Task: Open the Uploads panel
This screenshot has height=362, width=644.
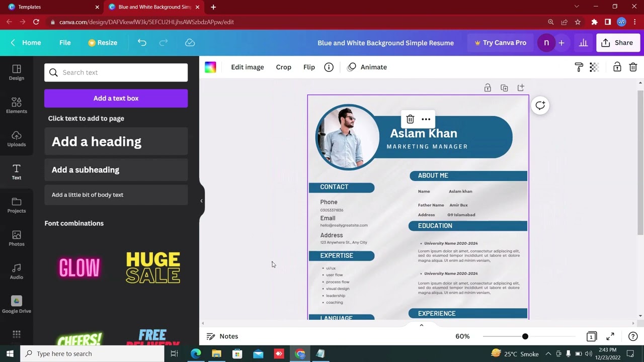Action: point(16,139)
